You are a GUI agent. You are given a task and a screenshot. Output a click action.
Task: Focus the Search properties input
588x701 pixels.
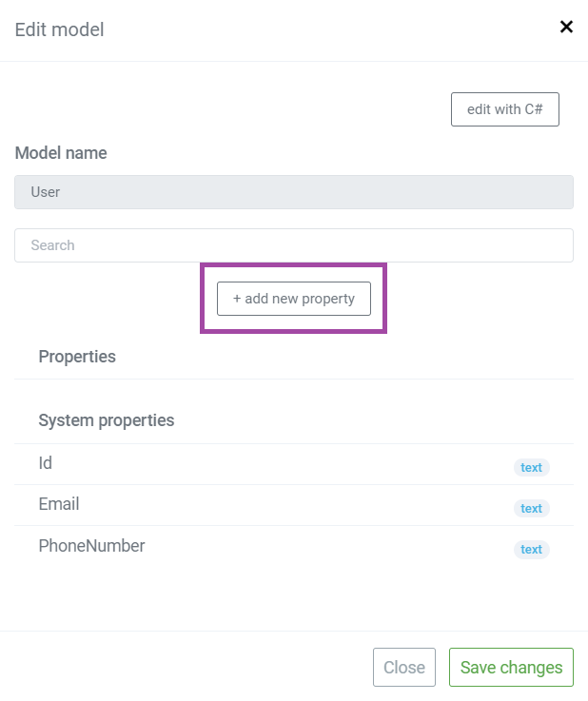click(294, 245)
